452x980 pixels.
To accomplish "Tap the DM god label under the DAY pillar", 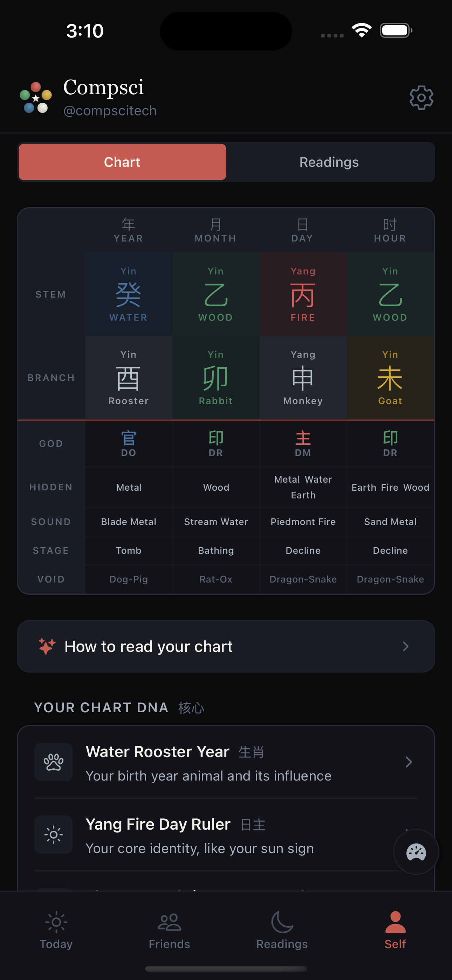I will click(303, 443).
